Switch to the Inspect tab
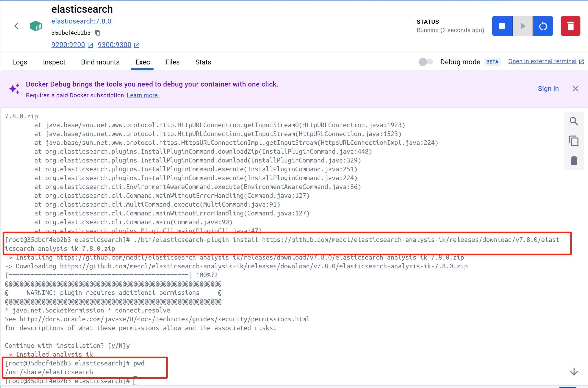 (54, 62)
